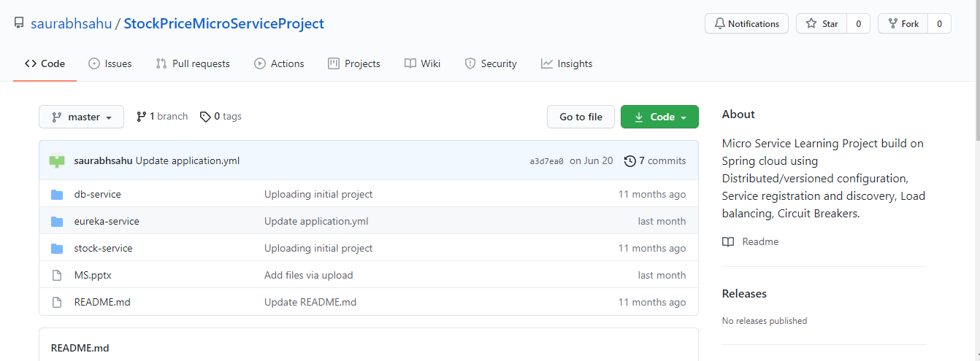Open the Releases heading link
This screenshot has width=980, height=361.
[744, 294]
